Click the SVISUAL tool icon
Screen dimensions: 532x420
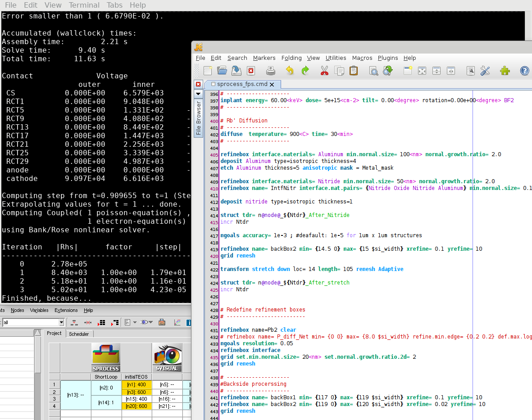point(167,357)
